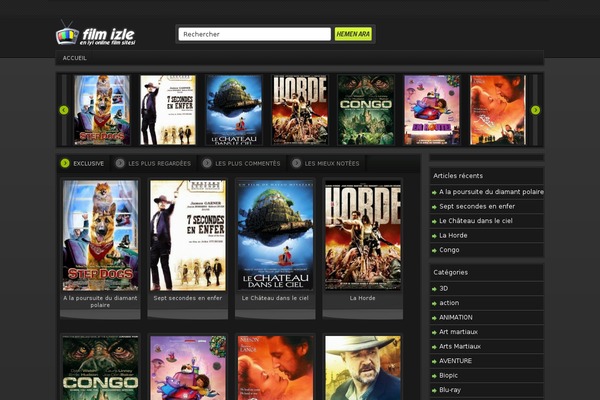This screenshot has height=400, width=600.
Task: Click 7 Secondes en Enfer carousel poster
Action: [168, 110]
